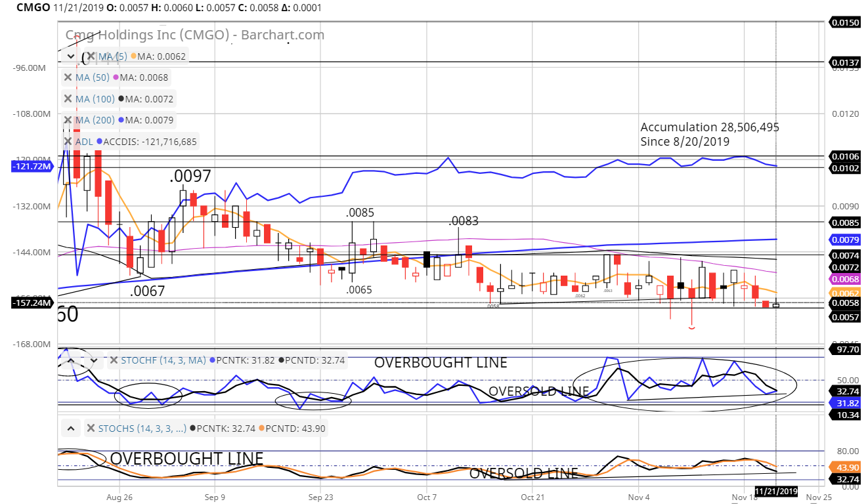Click the orange MA (5) color dot
The image size is (868, 504).
[x=134, y=56]
